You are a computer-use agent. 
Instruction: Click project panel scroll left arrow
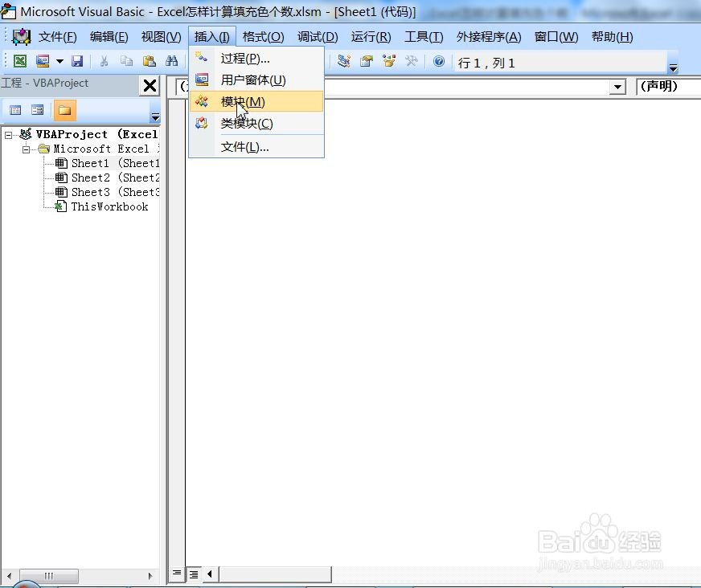click(x=9, y=575)
